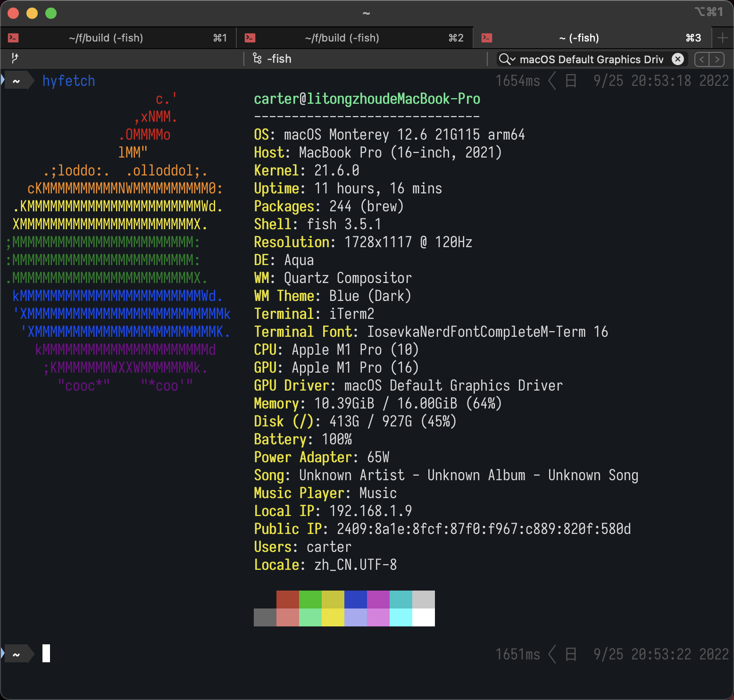Viewport: 734px width, 700px height.
Task: Click the Music Player: Music line
Action: pyautogui.click(x=325, y=493)
